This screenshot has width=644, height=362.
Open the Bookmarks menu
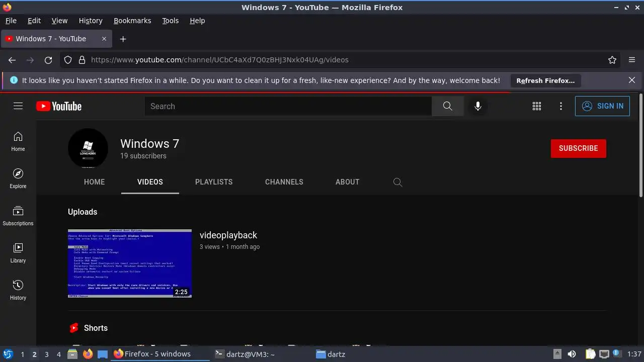coord(132,21)
